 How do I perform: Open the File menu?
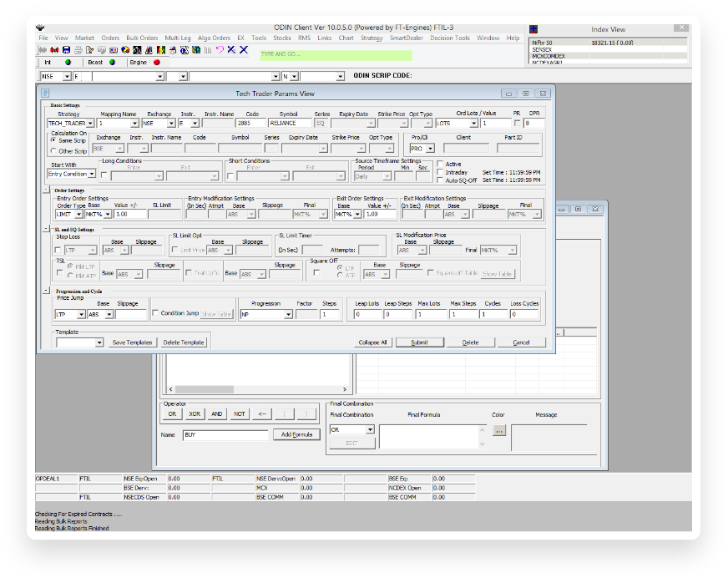(43, 38)
